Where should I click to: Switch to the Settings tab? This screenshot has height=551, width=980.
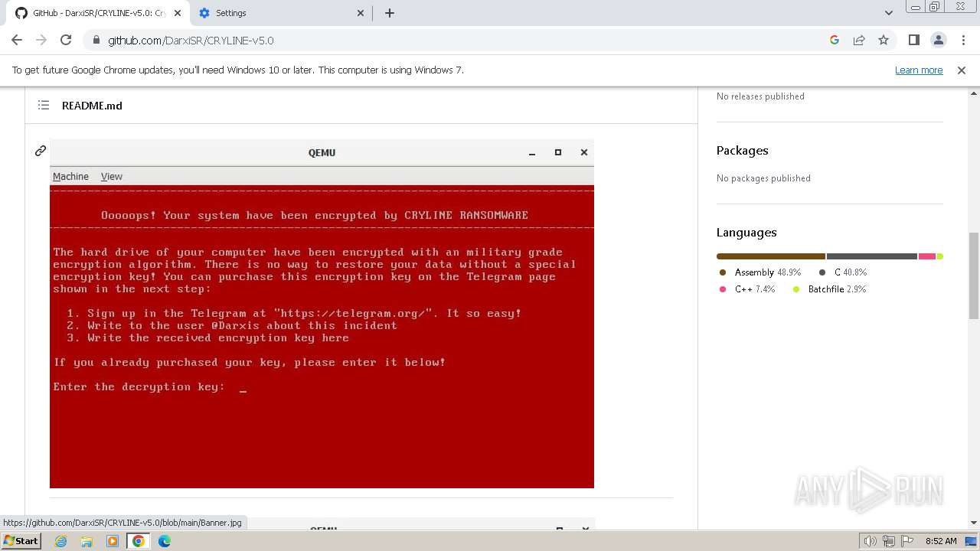click(280, 13)
